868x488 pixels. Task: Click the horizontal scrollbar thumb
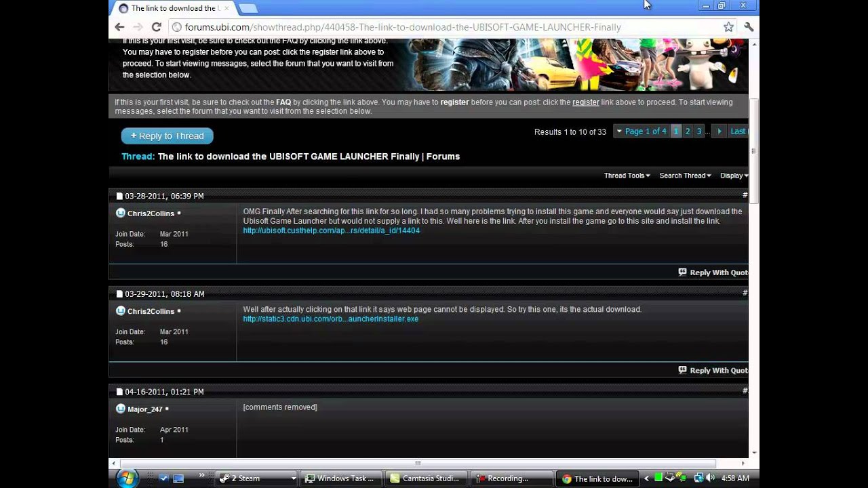click(x=418, y=464)
